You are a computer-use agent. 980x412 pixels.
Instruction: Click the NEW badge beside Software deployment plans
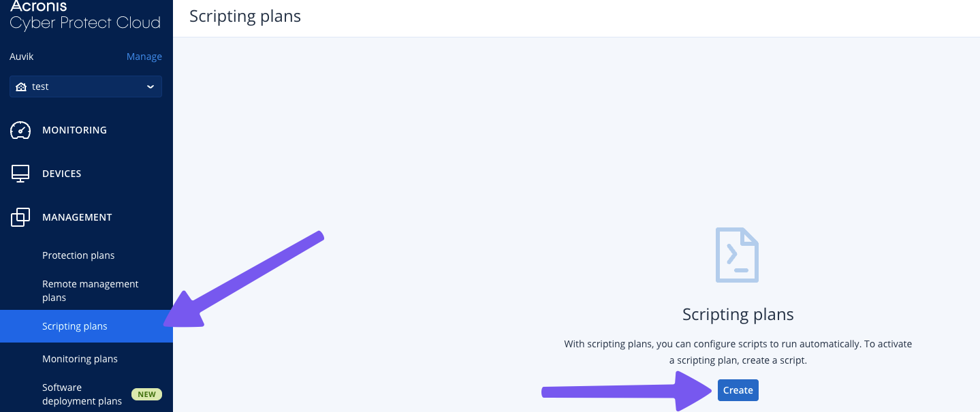click(146, 394)
